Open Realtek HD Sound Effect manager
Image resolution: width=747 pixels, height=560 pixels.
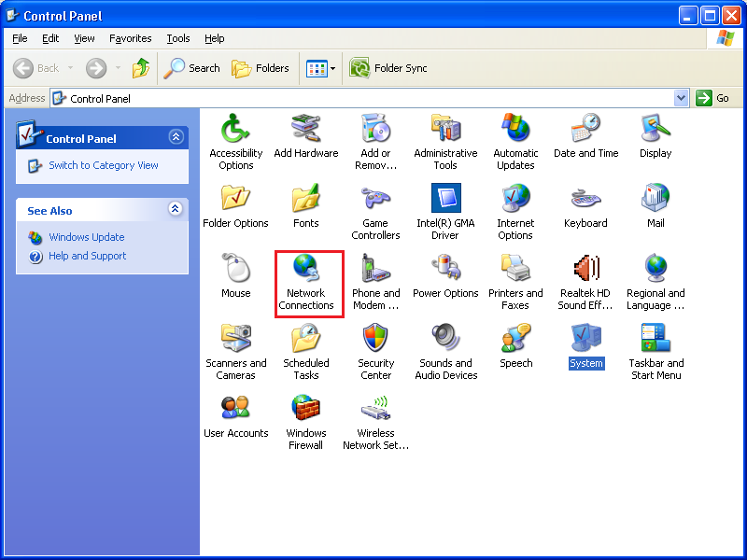(585, 282)
